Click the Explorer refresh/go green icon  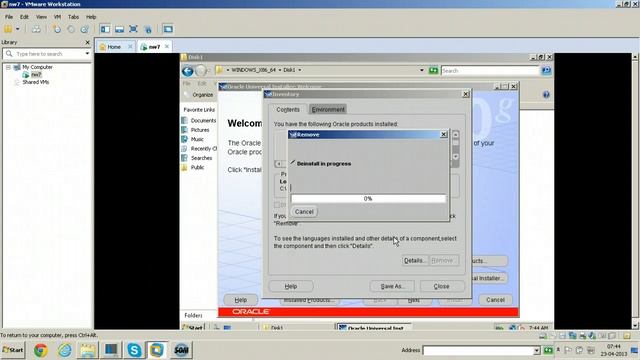pyautogui.click(x=433, y=70)
